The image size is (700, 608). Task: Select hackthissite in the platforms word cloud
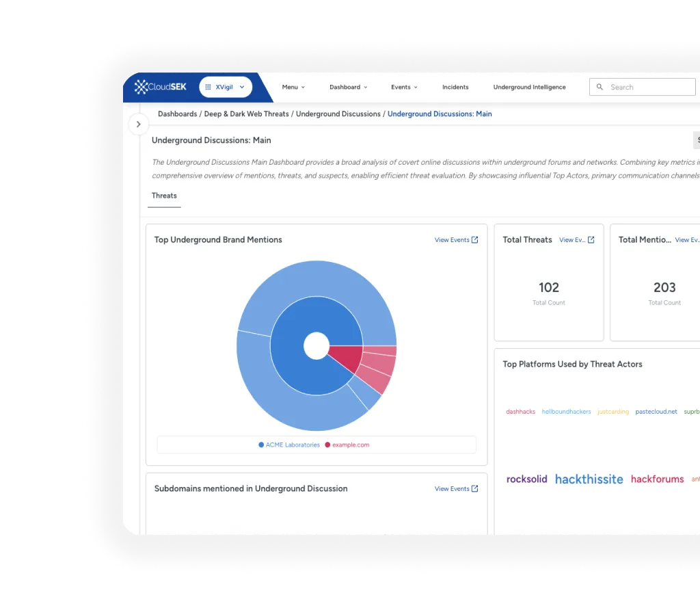click(589, 479)
